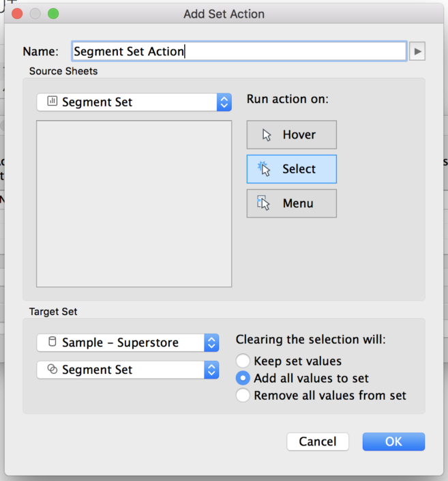Click the empty source sheets list box
Viewport: 448px width, 481px height.
(134, 204)
